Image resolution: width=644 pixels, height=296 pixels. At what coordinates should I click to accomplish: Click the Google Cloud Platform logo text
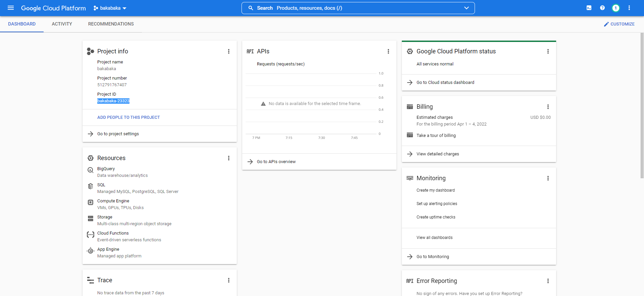[x=53, y=8]
